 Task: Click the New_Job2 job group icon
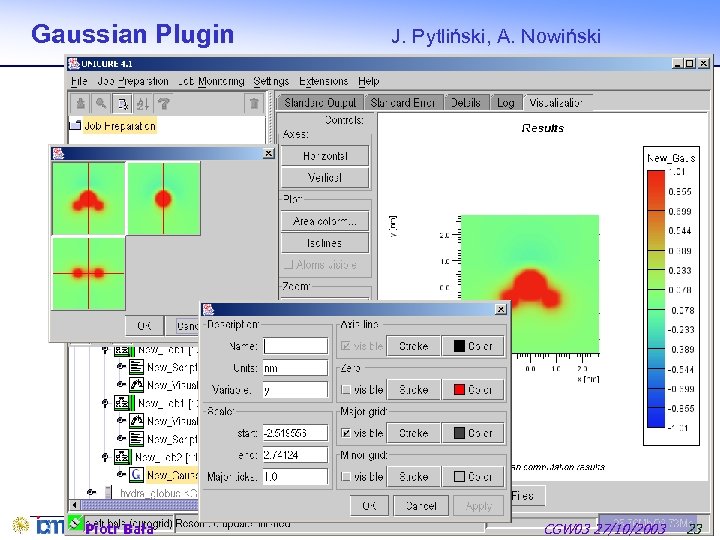coord(122,457)
